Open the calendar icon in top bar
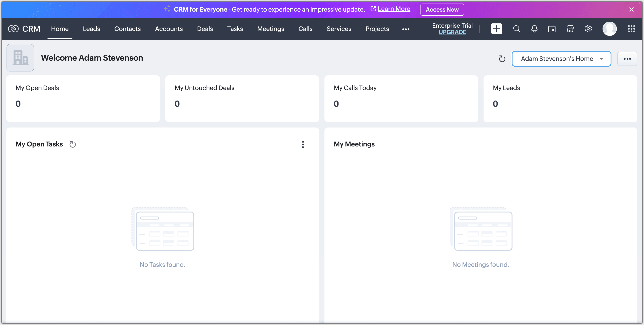Image resolution: width=644 pixels, height=325 pixels. click(552, 29)
